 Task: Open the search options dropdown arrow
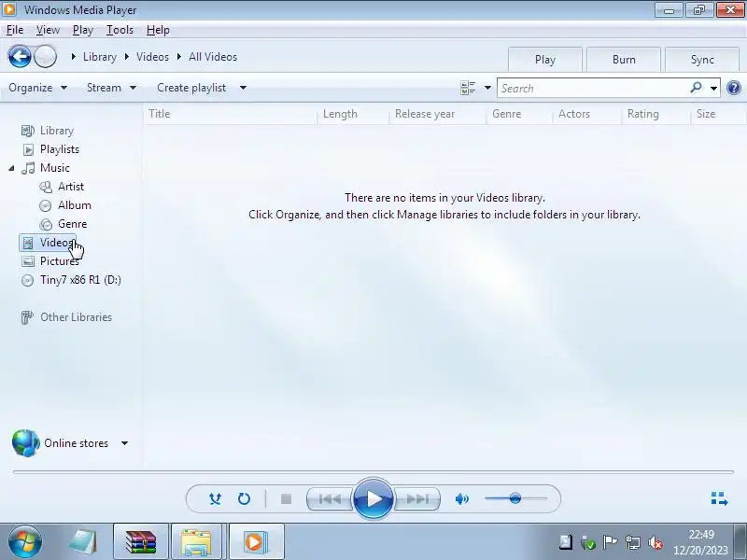click(x=713, y=88)
